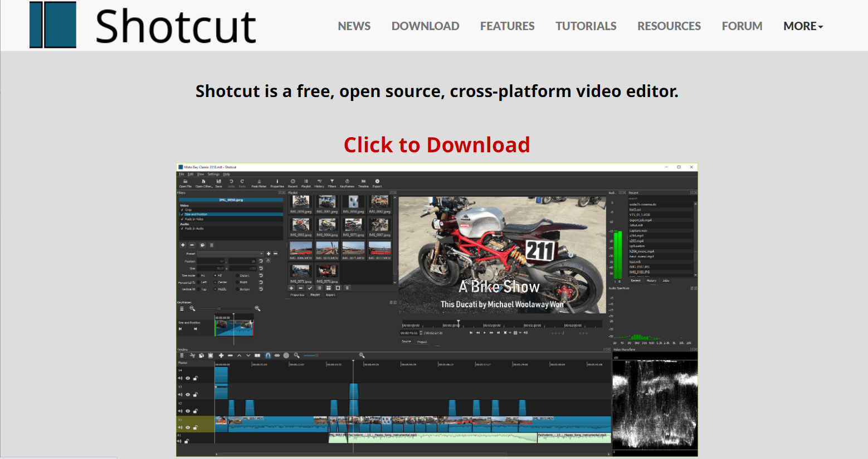Open the Preset combo box

231,254
